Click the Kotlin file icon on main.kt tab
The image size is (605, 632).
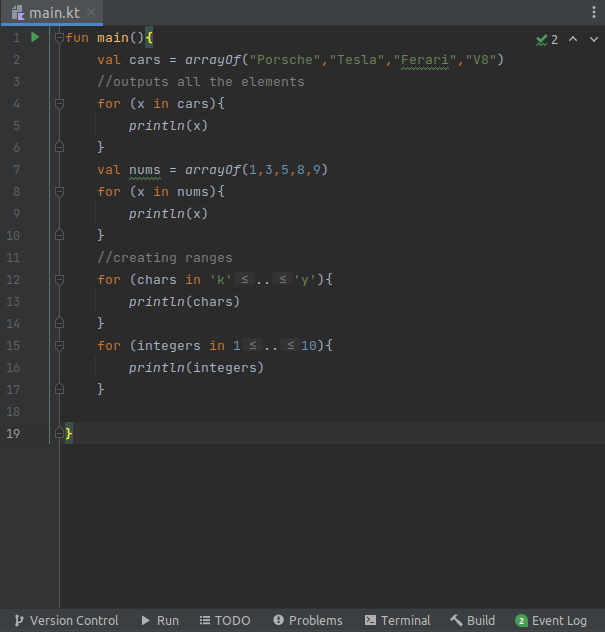click(18, 12)
